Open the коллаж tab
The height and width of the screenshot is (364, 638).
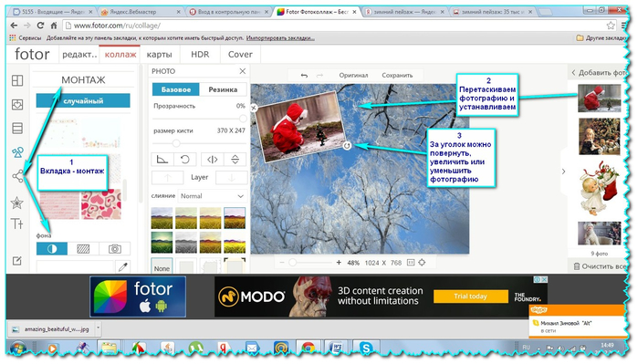click(x=120, y=55)
